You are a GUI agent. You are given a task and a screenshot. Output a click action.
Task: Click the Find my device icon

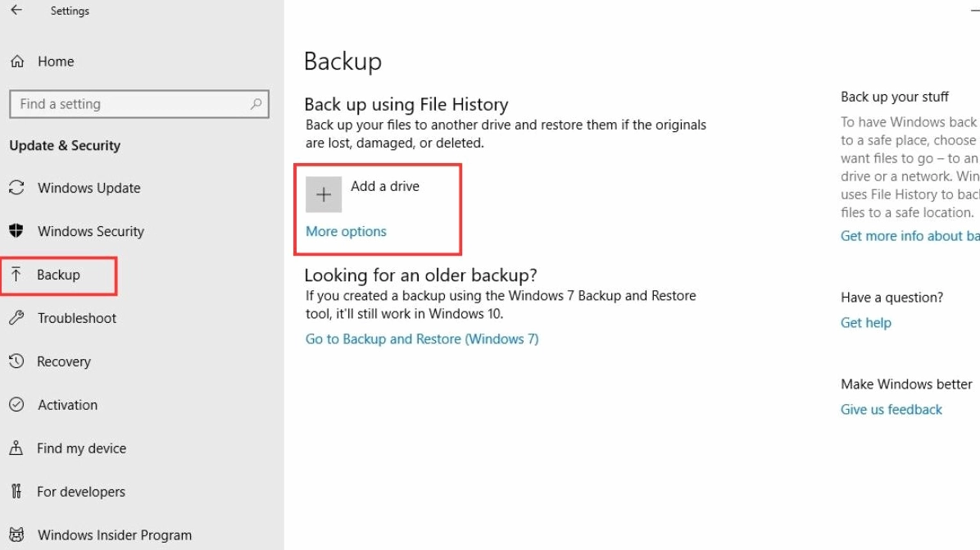17,448
